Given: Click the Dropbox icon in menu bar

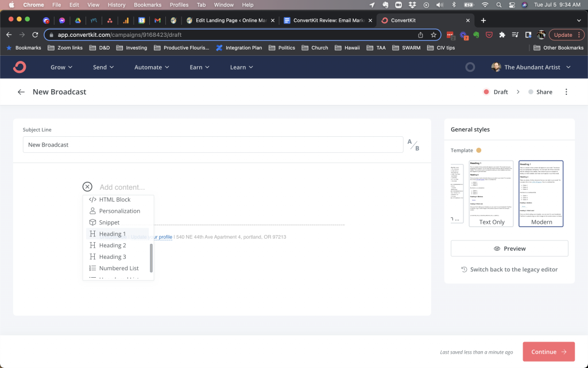Looking at the screenshot, I should tap(412, 5).
